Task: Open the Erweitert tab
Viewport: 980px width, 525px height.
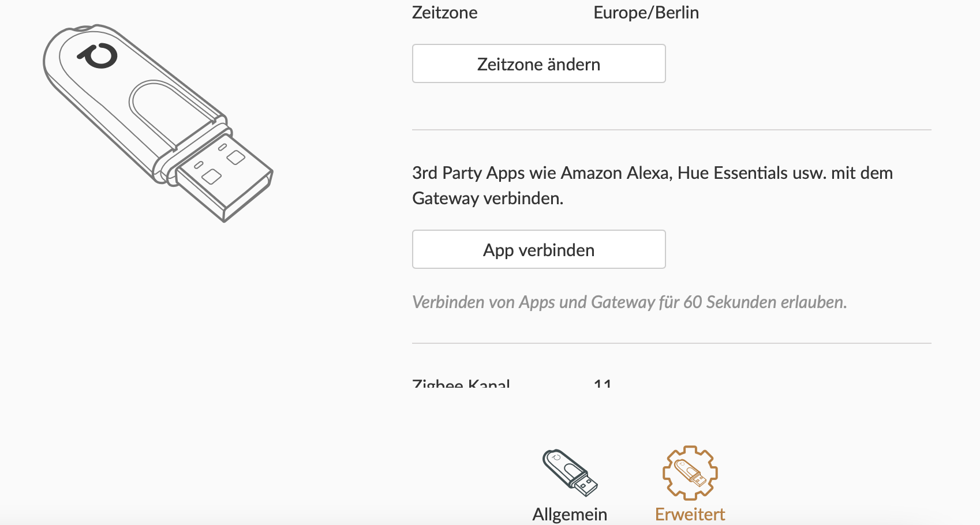Action: click(x=689, y=513)
